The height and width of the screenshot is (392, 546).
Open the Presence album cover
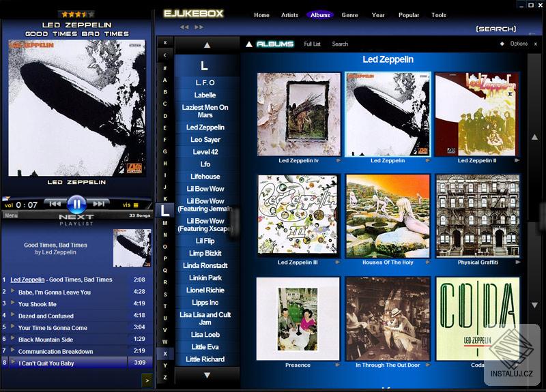298,318
